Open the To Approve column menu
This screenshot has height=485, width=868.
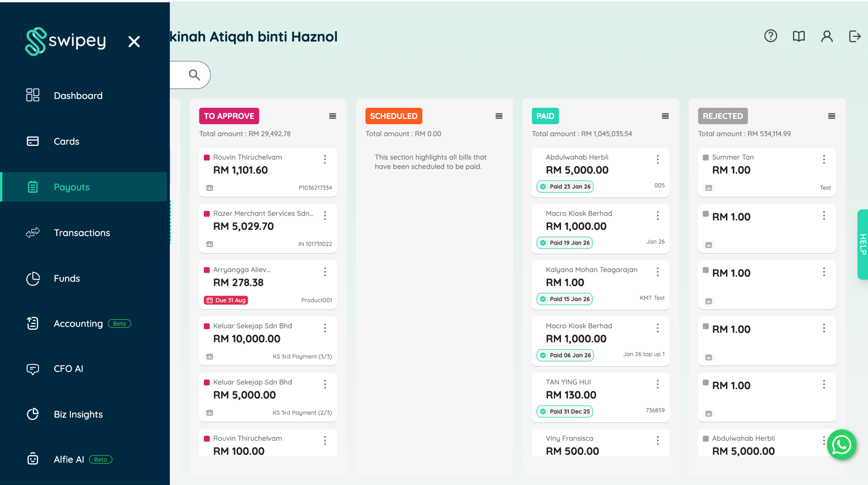coord(333,116)
